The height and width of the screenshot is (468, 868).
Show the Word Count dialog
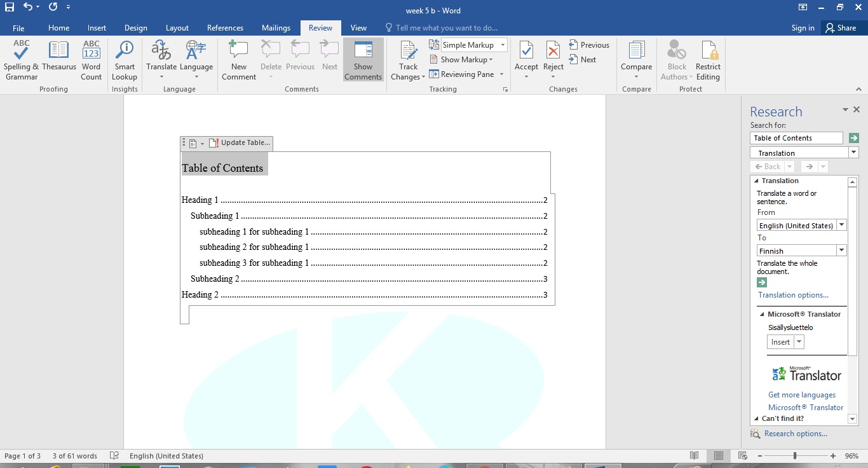(92, 60)
